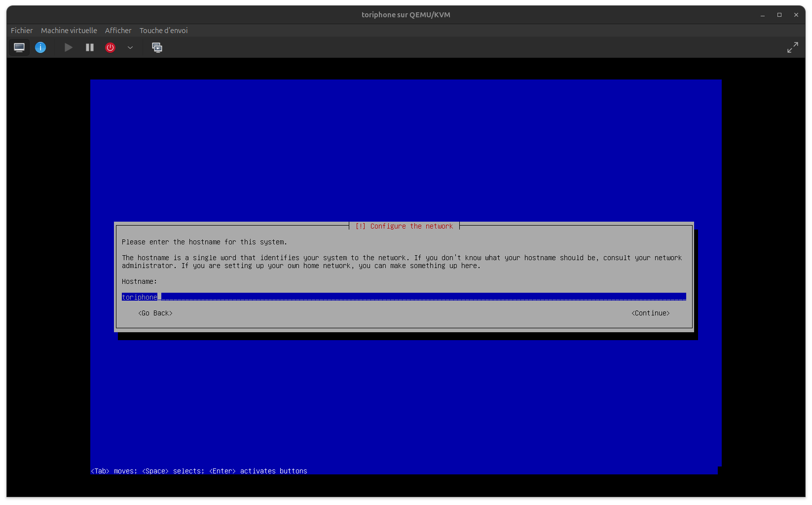Viewport: 812px width, 505px height.
Task: Close the toriphone QEMU/KVM window
Action: point(796,15)
